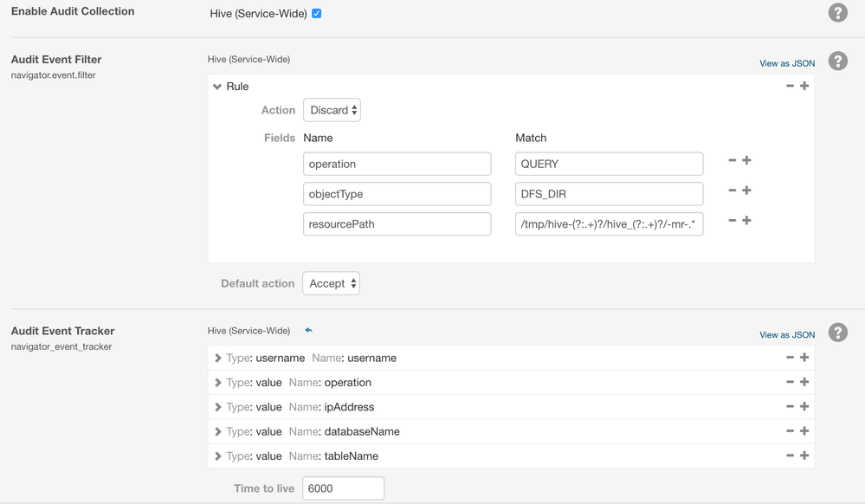
Task: Click the resourcePath Match pattern field
Action: tap(609, 223)
